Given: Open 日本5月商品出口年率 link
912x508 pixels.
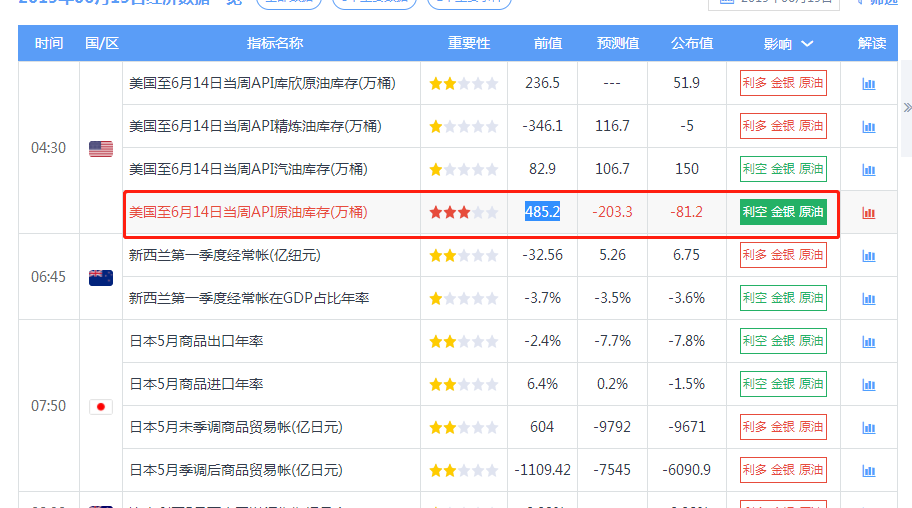Looking at the screenshot, I should tap(196, 342).
